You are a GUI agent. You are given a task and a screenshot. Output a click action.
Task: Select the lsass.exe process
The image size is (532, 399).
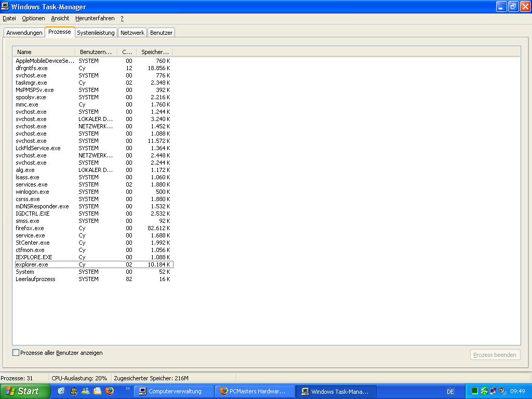point(94,177)
